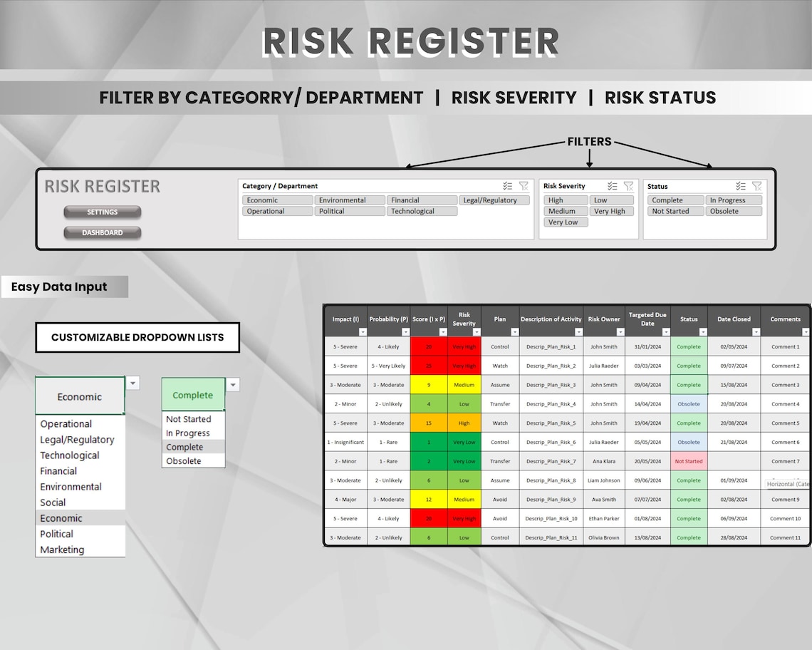
Task: Toggle the Complete status filter tile
Action: coord(675,200)
